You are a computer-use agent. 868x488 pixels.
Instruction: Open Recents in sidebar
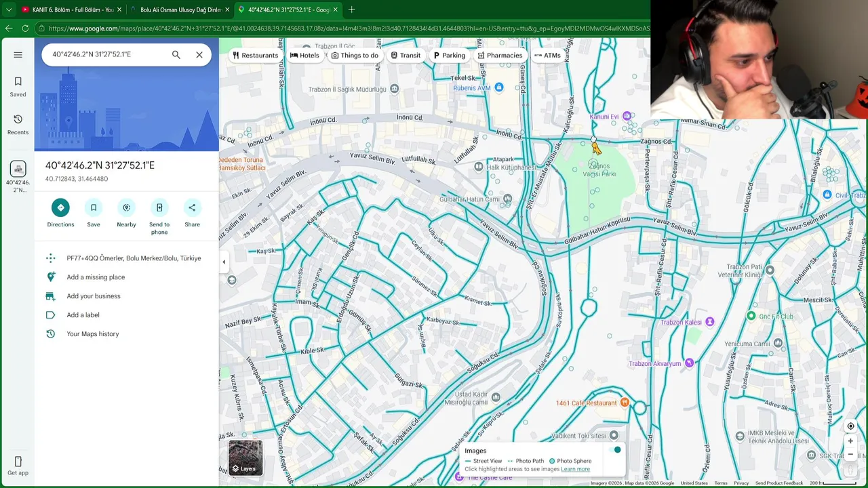(x=18, y=125)
